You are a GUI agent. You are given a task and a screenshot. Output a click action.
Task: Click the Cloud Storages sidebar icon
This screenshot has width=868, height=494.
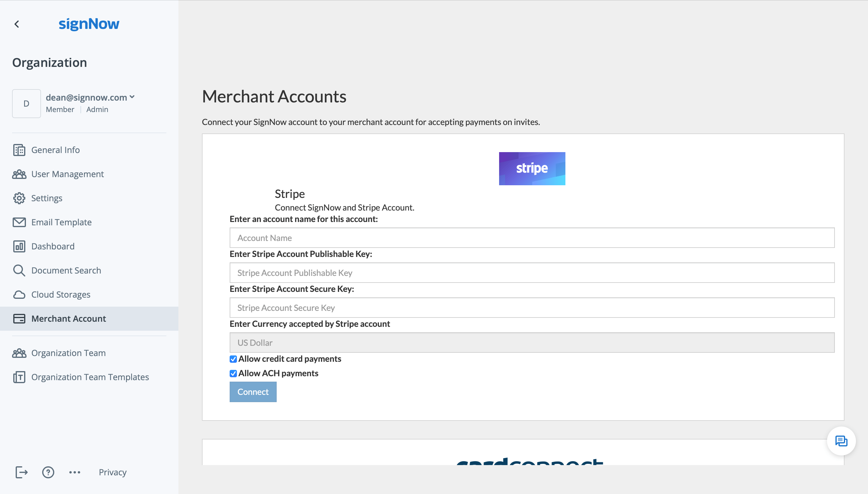click(x=20, y=294)
